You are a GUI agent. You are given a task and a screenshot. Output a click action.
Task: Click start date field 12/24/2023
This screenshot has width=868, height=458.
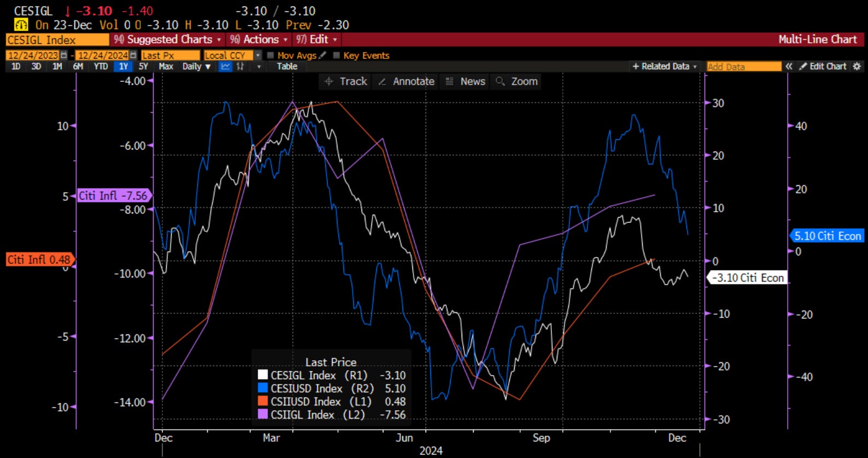(32, 55)
